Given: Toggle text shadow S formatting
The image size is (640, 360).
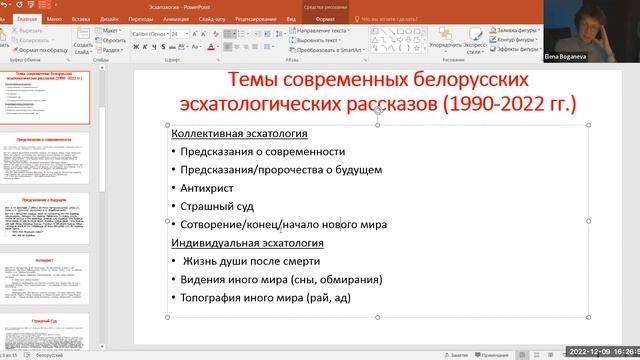Looking at the screenshot, I should coord(163,47).
